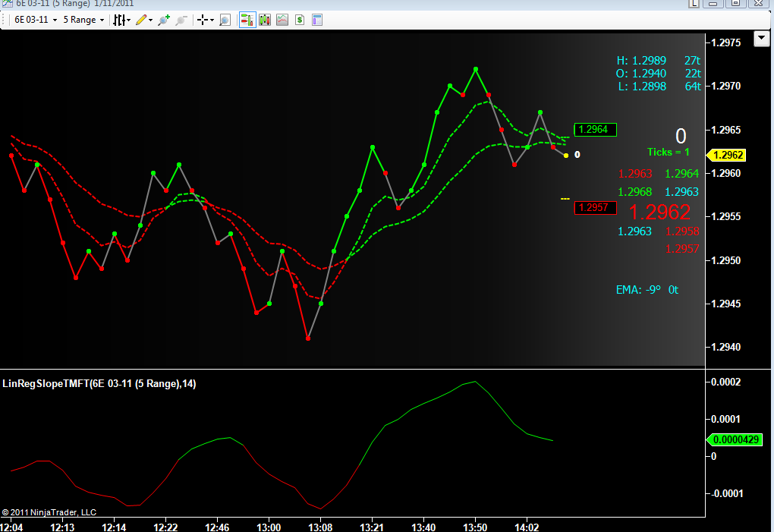
Task: Click the LinRegSlopeTMFT indicator label
Action: (x=99, y=383)
